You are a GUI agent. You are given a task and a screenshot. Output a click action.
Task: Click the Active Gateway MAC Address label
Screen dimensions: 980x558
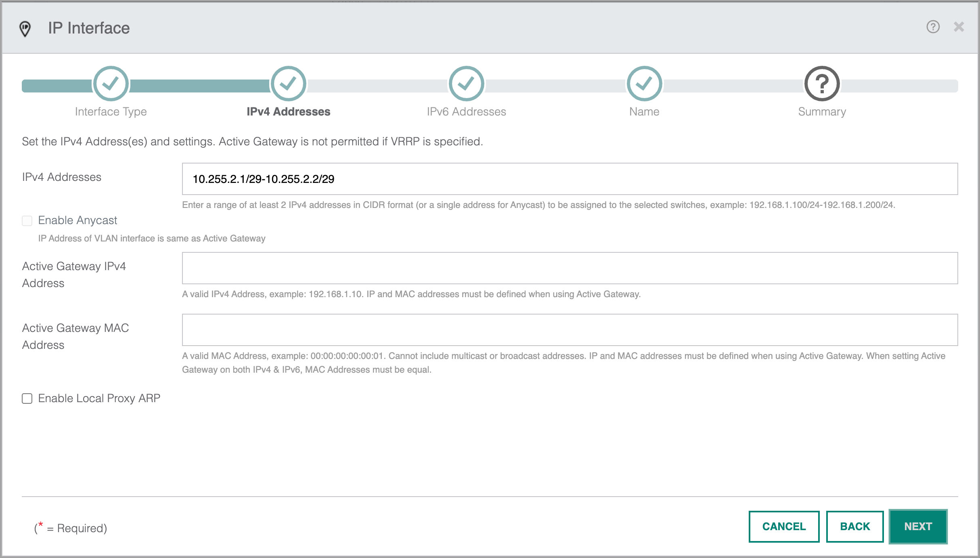pos(75,336)
